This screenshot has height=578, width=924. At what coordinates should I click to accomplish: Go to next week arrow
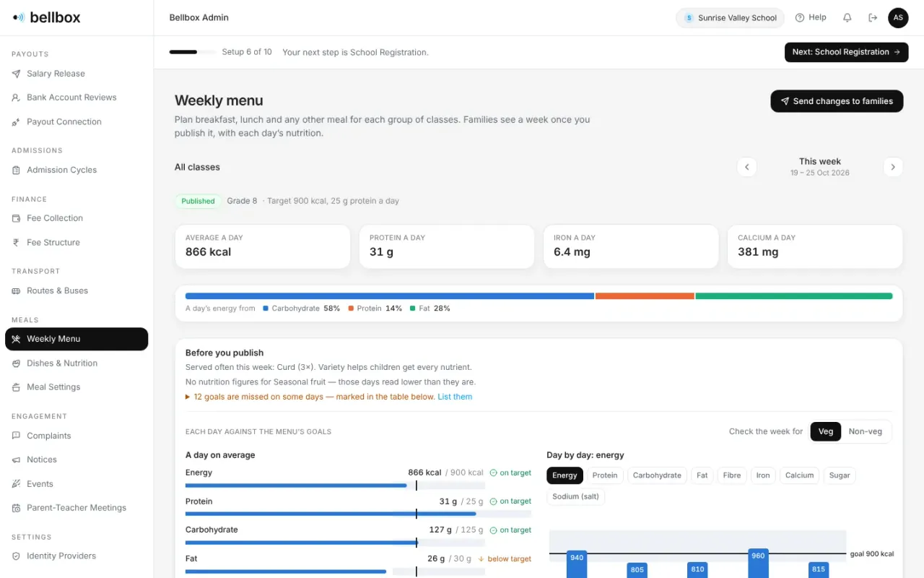pyautogui.click(x=893, y=167)
